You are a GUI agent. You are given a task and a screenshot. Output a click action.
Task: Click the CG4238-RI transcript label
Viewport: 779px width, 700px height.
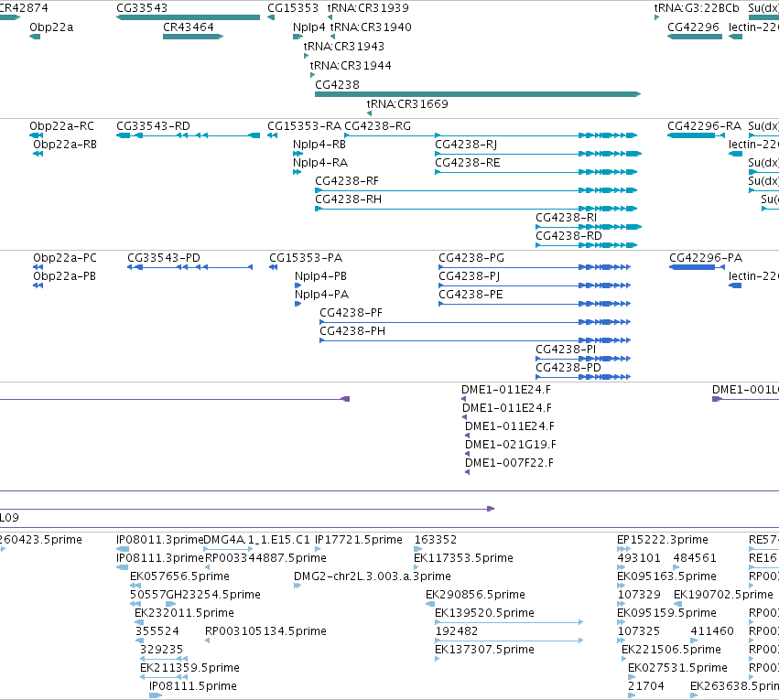click(x=566, y=218)
